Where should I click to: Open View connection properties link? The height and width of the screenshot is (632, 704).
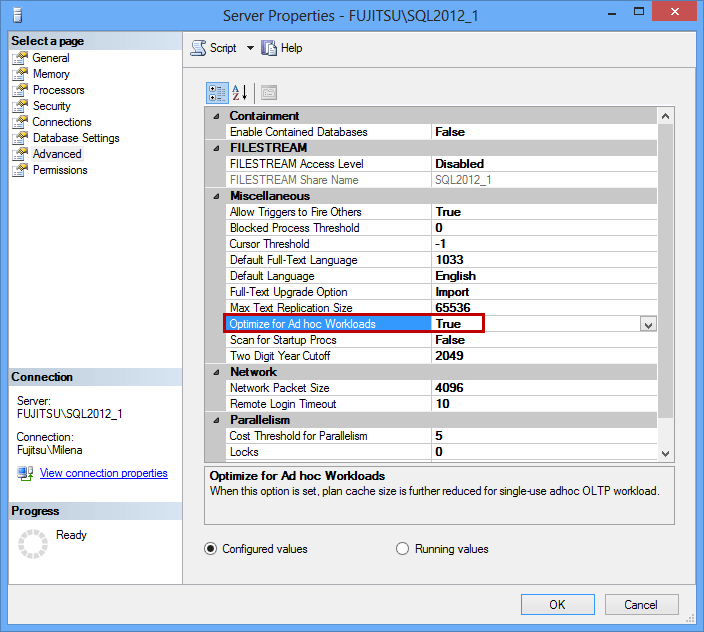104,473
